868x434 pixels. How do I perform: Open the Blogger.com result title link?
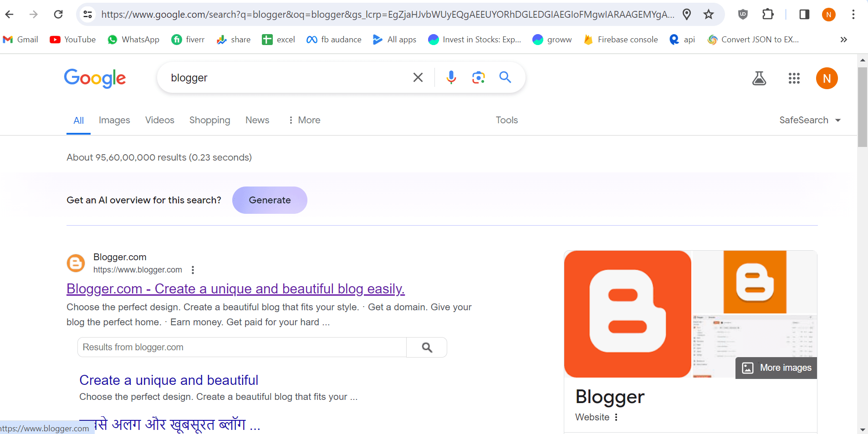click(235, 289)
